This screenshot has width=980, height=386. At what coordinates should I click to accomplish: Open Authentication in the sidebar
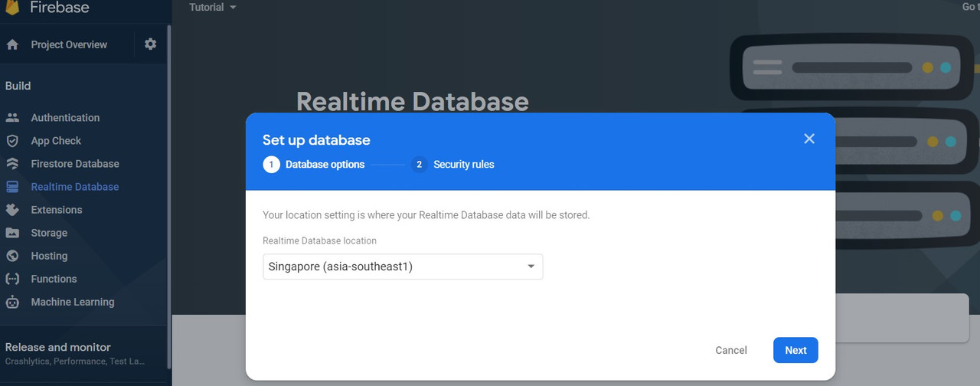coord(65,118)
